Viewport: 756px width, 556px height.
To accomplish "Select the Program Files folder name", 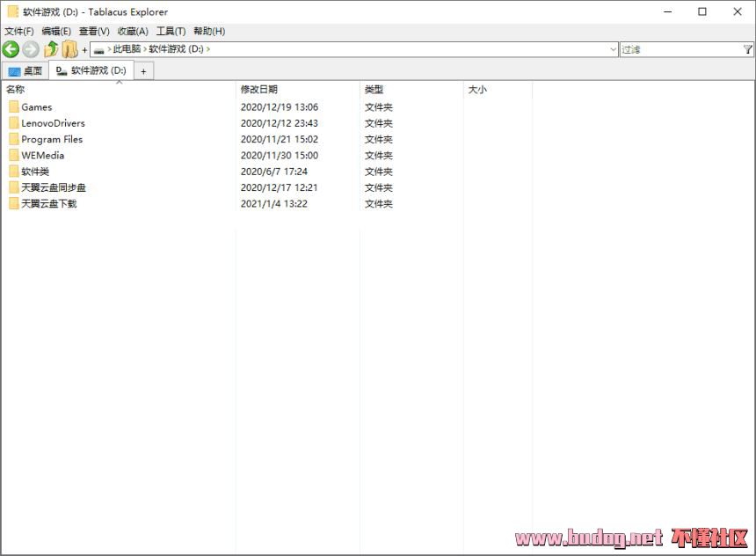I will [52, 139].
